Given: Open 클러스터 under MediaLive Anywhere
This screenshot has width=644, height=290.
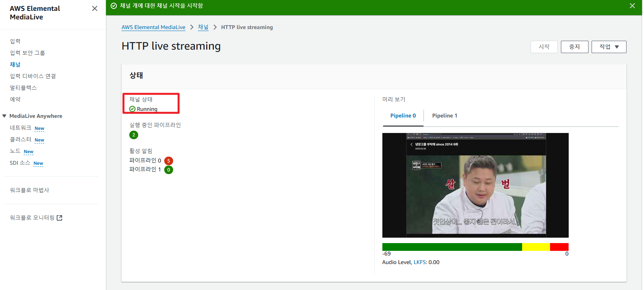Looking at the screenshot, I should (21, 140).
